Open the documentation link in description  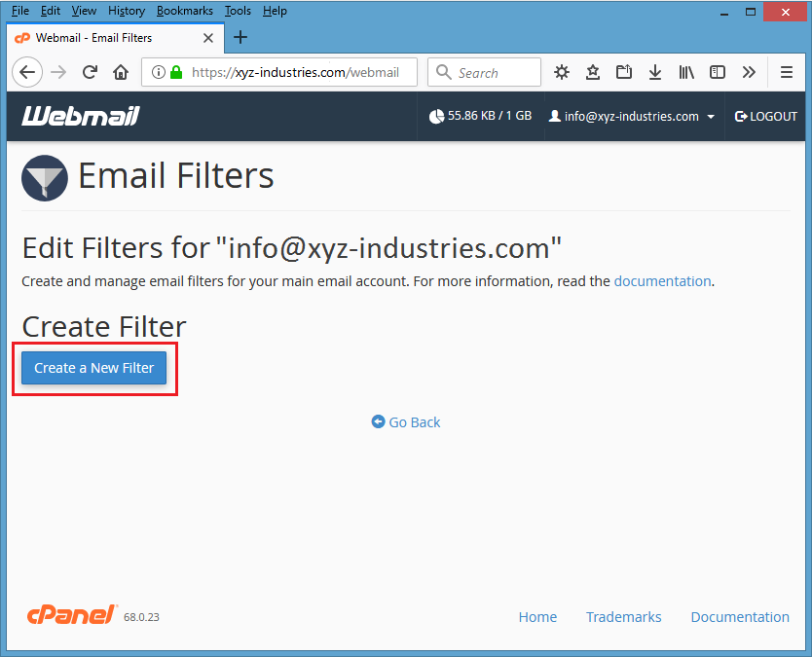click(x=662, y=281)
